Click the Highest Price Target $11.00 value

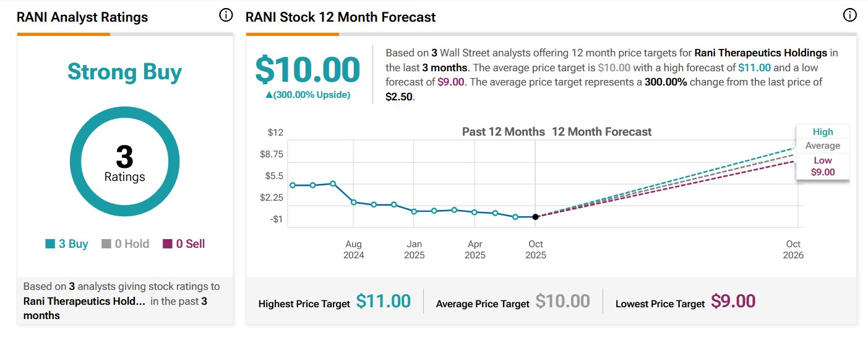[x=384, y=302]
